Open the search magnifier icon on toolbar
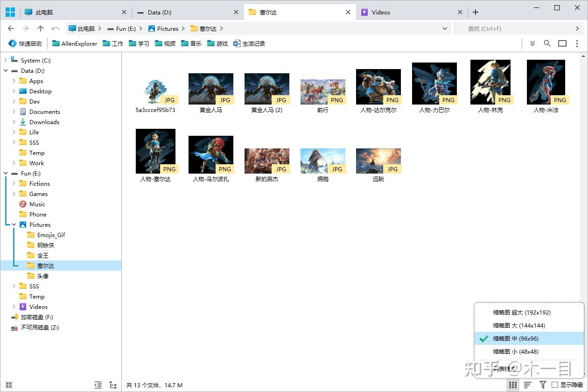The width and height of the screenshot is (588, 392). 547,43
